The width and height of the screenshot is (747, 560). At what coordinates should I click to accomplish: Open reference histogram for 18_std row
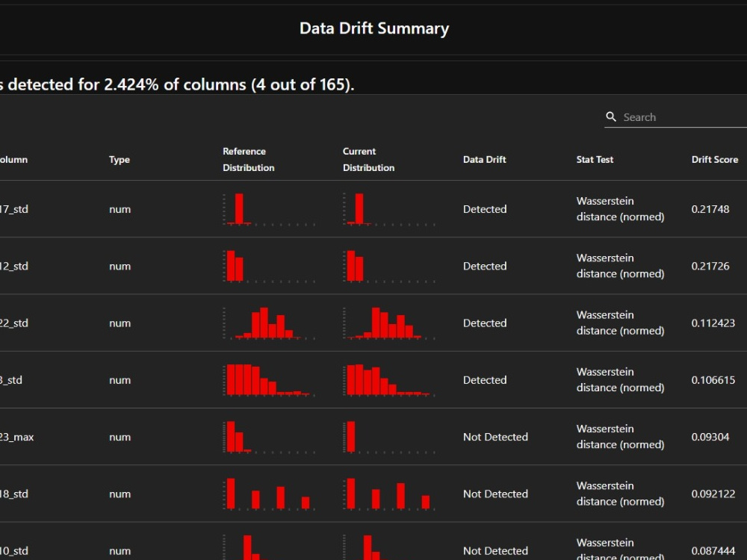269,494
